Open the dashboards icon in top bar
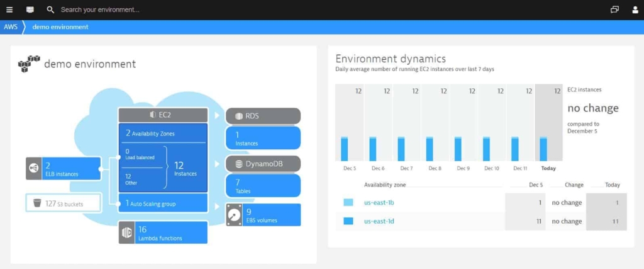Image resolution: width=644 pixels, height=269 pixels. click(30, 10)
